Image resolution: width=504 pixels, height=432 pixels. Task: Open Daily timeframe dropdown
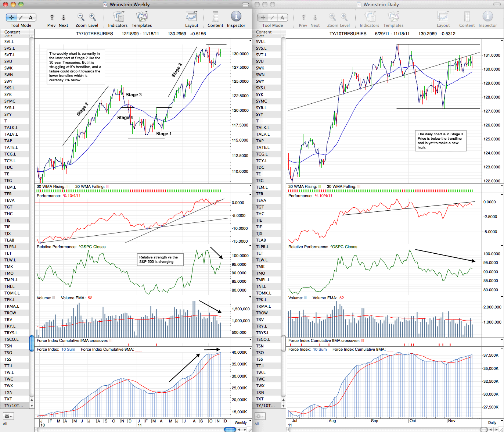click(x=492, y=422)
